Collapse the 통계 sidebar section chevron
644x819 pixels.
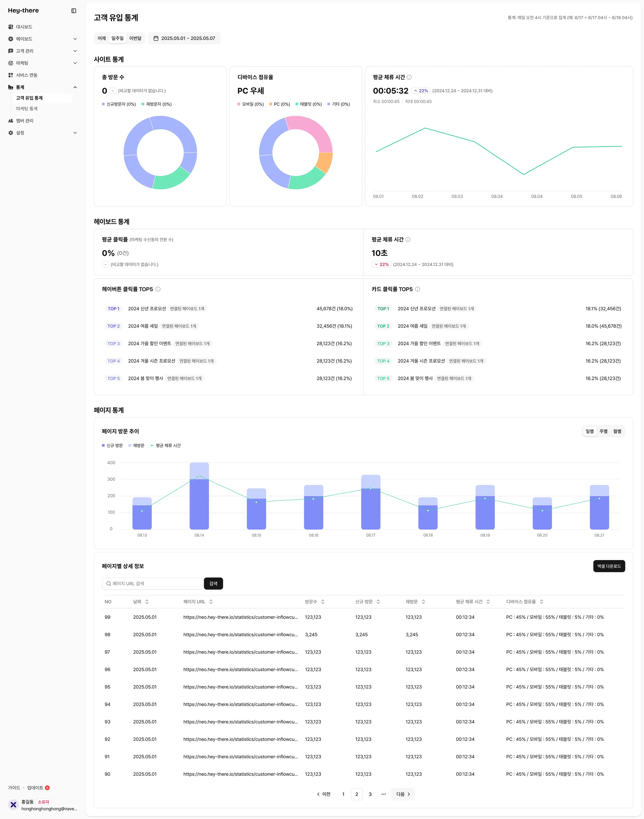pyautogui.click(x=75, y=87)
